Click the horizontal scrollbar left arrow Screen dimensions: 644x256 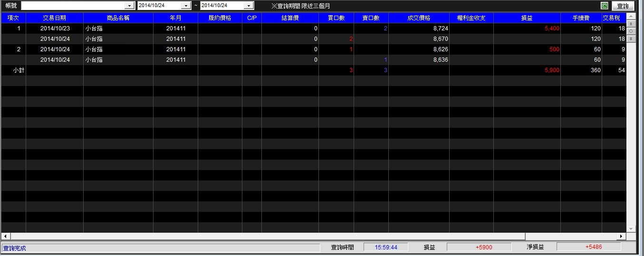[6, 236]
